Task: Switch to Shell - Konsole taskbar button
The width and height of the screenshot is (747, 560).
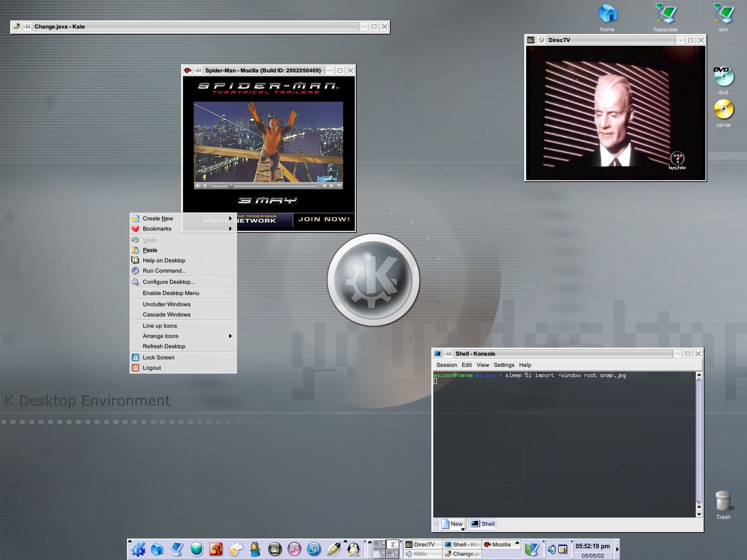Action: [462, 544]
